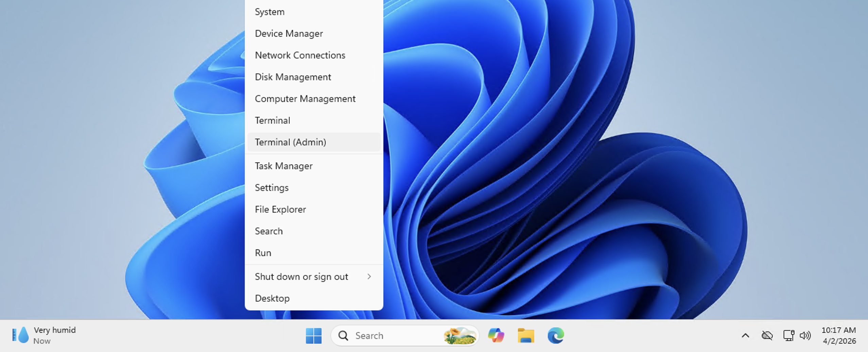
Task: Select Network Connections menu item
Action: click(x=300, y=55)
